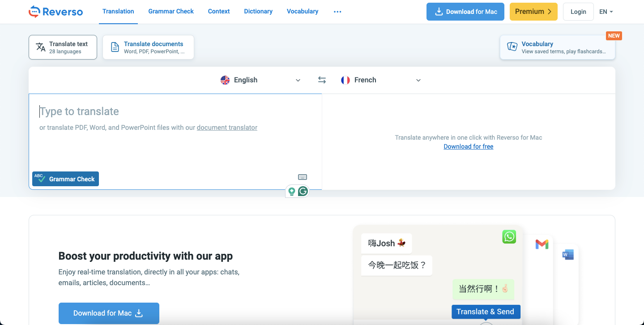Select the Translate text mode
The width and height of the screenshot is (644, 325).
point(63,47)
